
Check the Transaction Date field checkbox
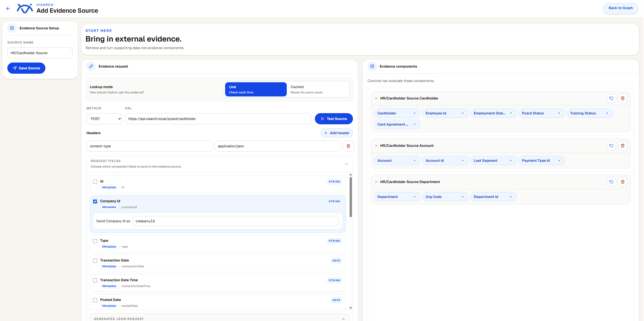coord(95,261)
